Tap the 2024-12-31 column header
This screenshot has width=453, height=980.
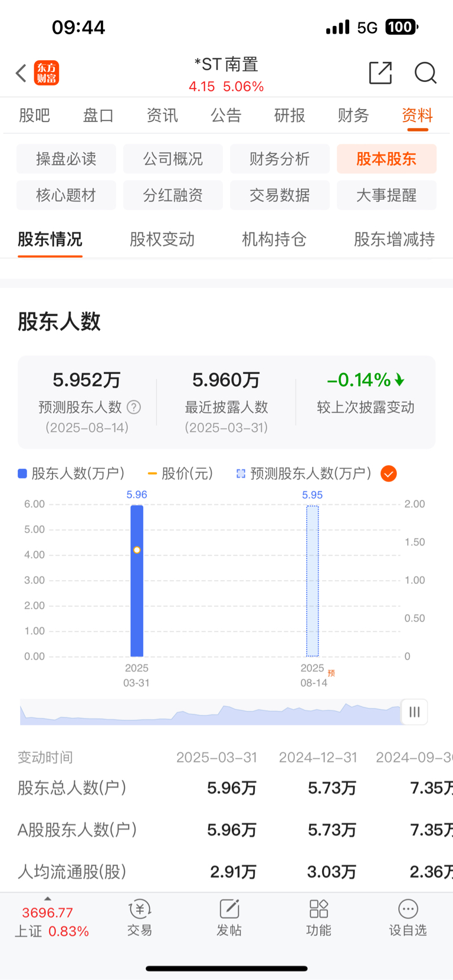[318, 758]
